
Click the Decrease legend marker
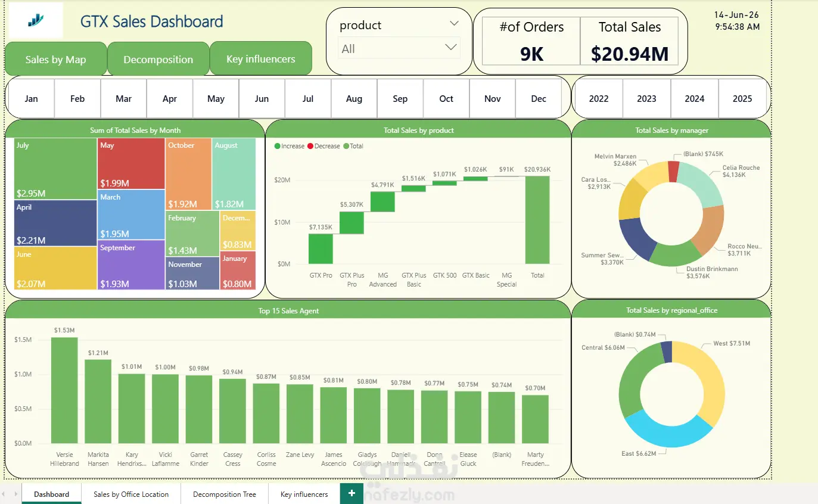click(x=310, y=146)
